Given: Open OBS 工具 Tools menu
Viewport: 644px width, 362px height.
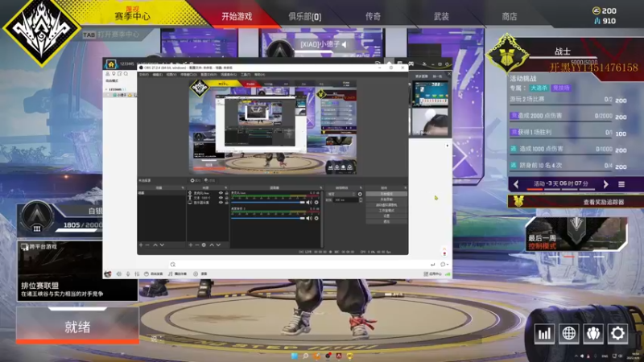Looking at the screenshot, I should (x=246, y=75).
